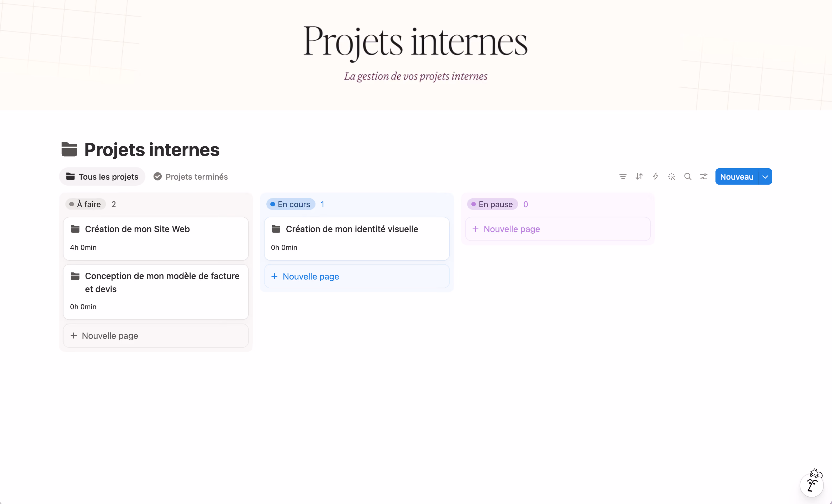Add Nouvelle page in the En cours column

click(x=357, y=276)
